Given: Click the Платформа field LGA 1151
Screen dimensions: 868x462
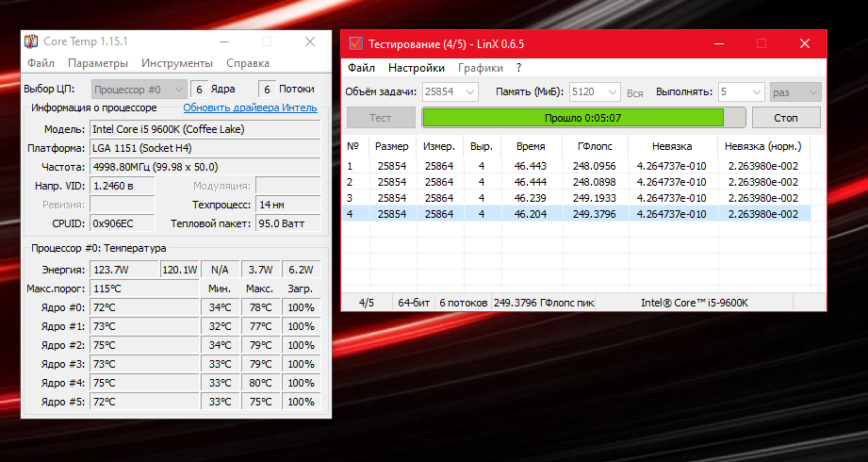Looking at the screenshot, I should (x=205, y=148).
